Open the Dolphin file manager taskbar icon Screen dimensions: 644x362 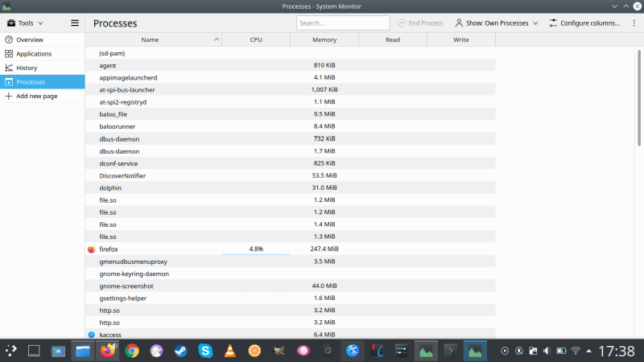pyautogui.click(x=83, y=351)
